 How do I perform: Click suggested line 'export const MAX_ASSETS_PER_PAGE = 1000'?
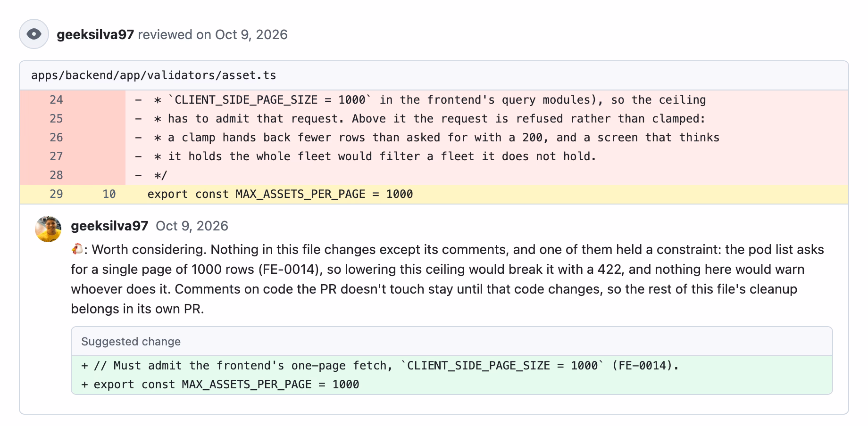point(452,385)
